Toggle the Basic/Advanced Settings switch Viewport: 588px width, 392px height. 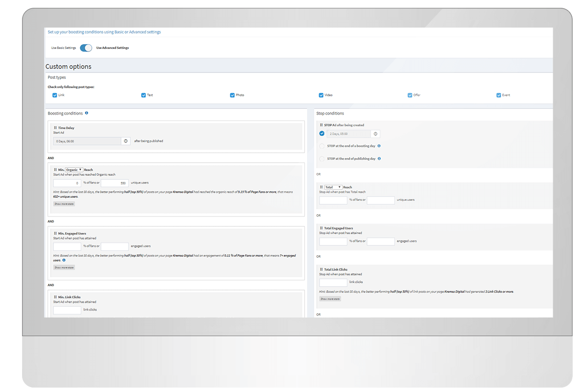tap(86, 48)
